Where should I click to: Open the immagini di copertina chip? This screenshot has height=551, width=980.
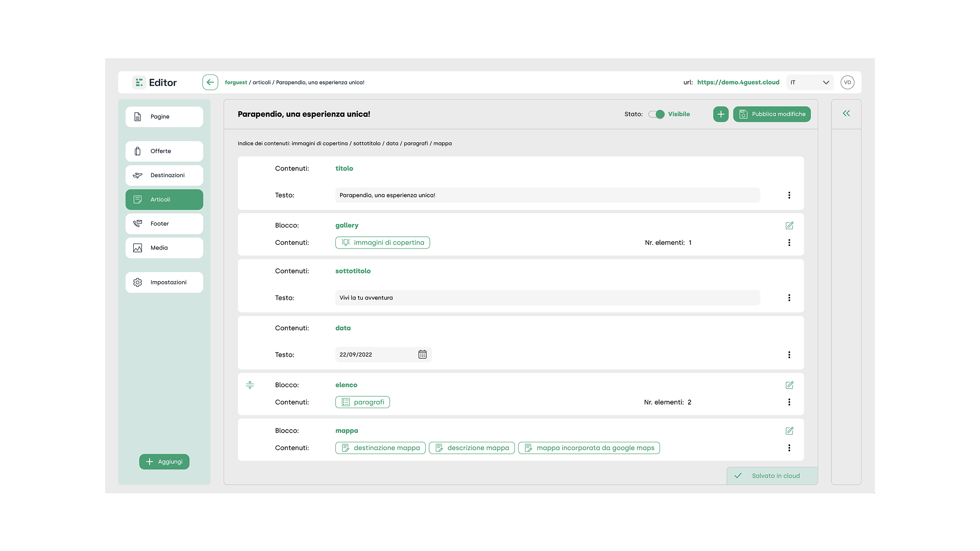pyautogui.click(x=382, y=243)
